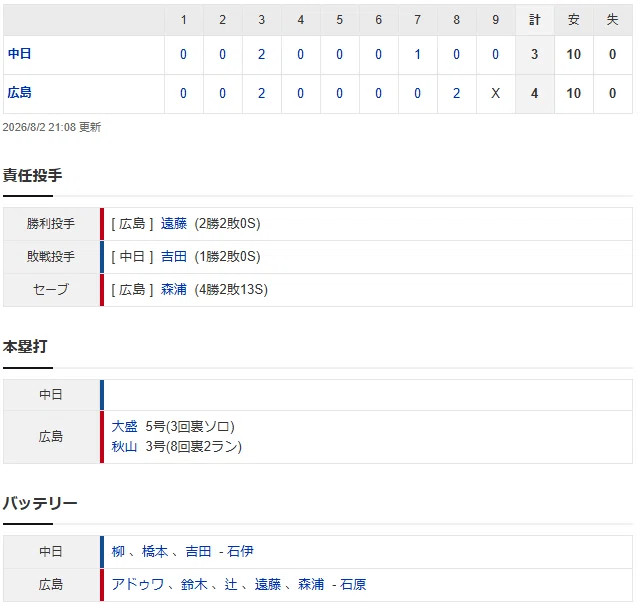Open catcher 石原 player link
The image size is (638, 604).
coord(353,585)
